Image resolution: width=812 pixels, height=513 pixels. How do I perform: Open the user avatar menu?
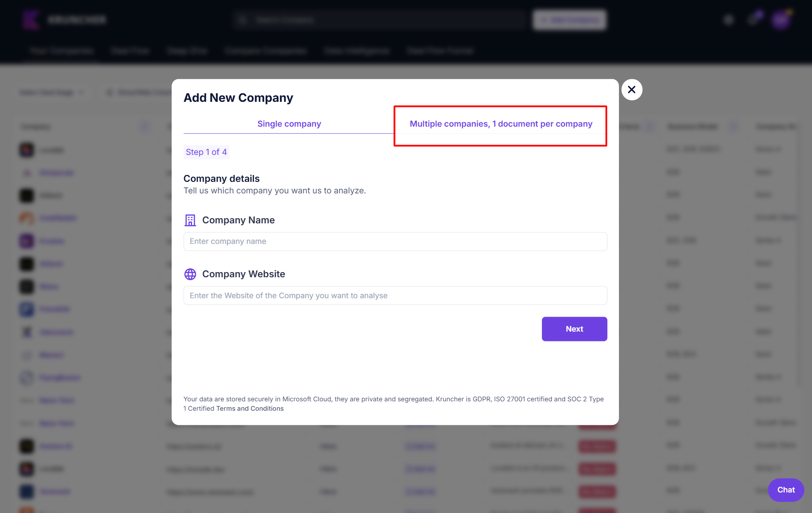click(781, 20)
